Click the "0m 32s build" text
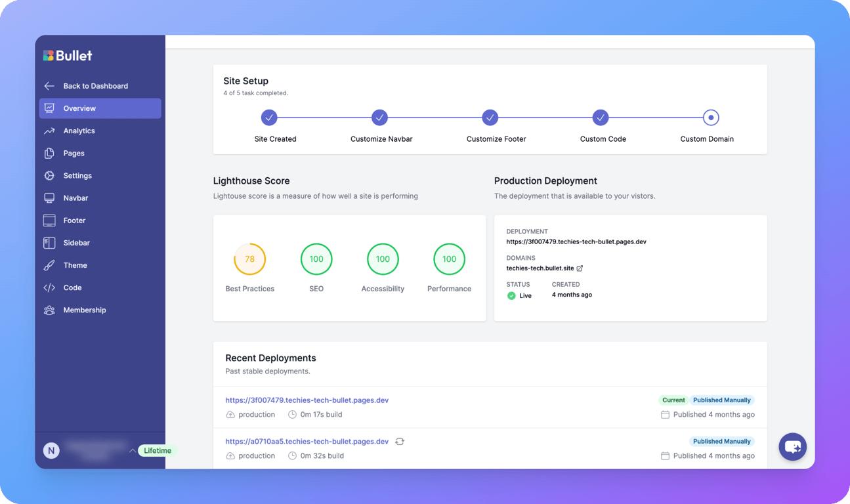This screenshot has height=504, width=850. pyautogui.click(x=322, y=455)
